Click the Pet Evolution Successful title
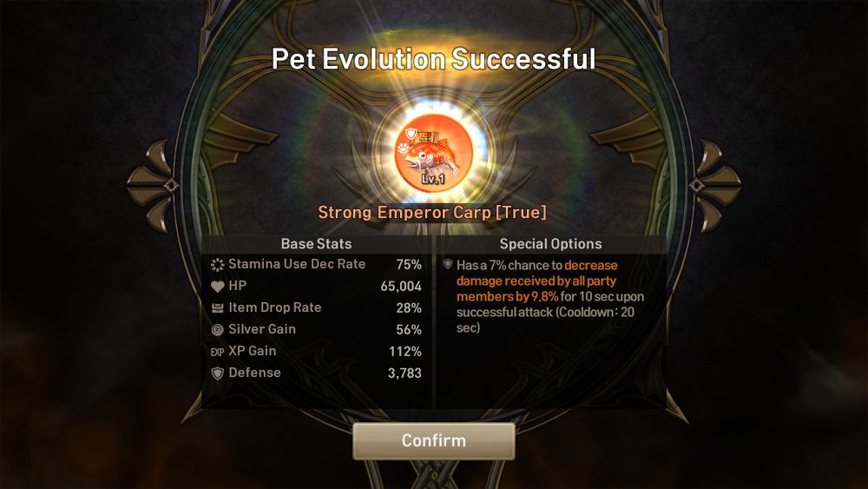 pos(433,59)
